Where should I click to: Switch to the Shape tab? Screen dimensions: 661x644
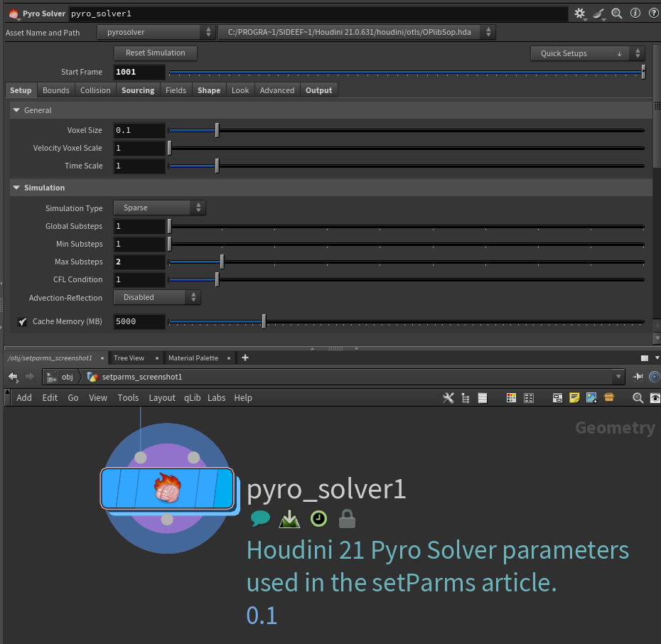(x=209, y=90)
